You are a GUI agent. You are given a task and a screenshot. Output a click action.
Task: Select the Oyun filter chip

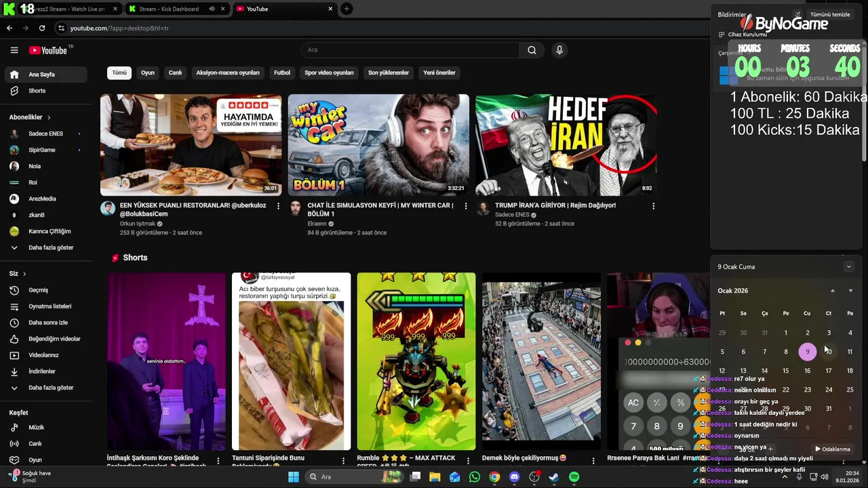click(x=148, y=73)
